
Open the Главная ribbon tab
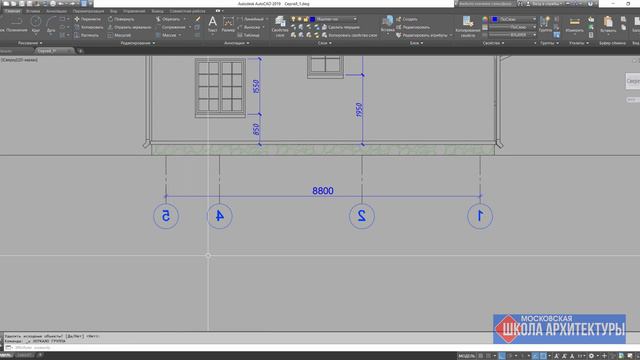pyautogui.click(x=12, y=11)
